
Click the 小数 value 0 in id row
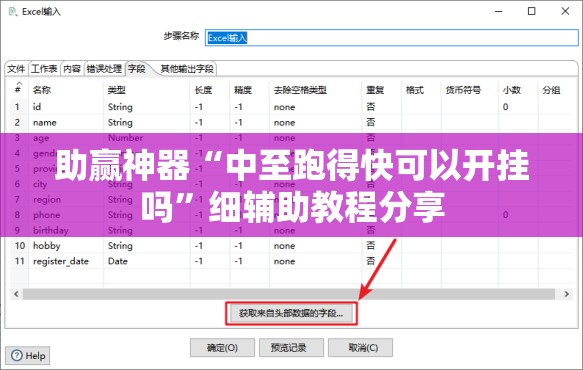pyautogui.click(x=505, y=107)
